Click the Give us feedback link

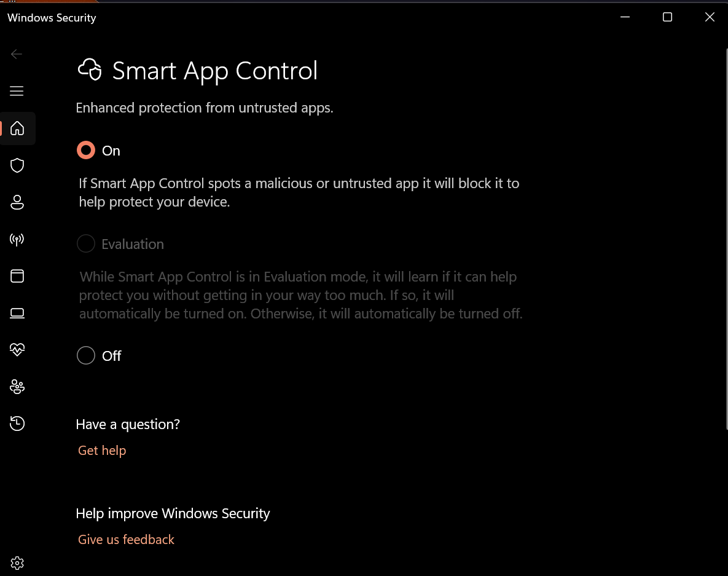(x=126, y=540)
